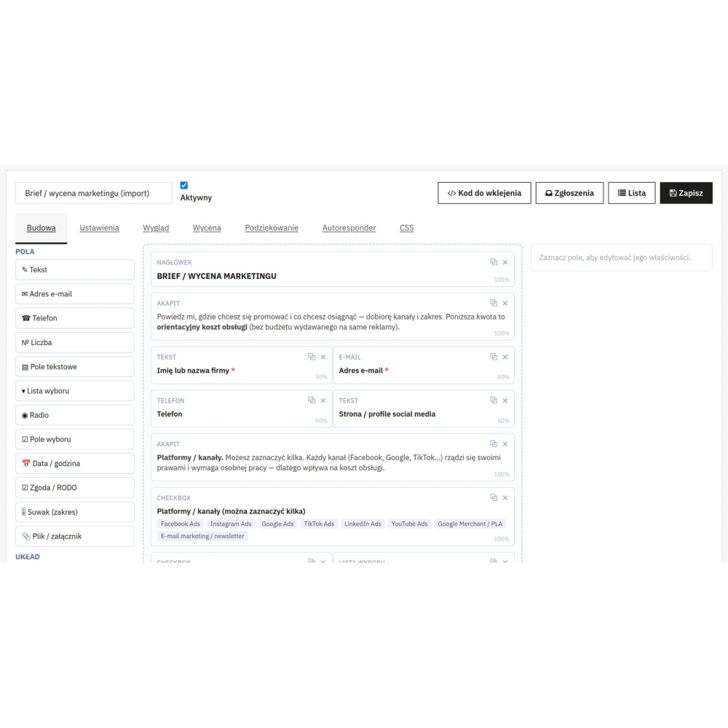Add a Telefon field from the palette
The width and height of the screenshot is (728, 728).
click(x=75, y=318)
